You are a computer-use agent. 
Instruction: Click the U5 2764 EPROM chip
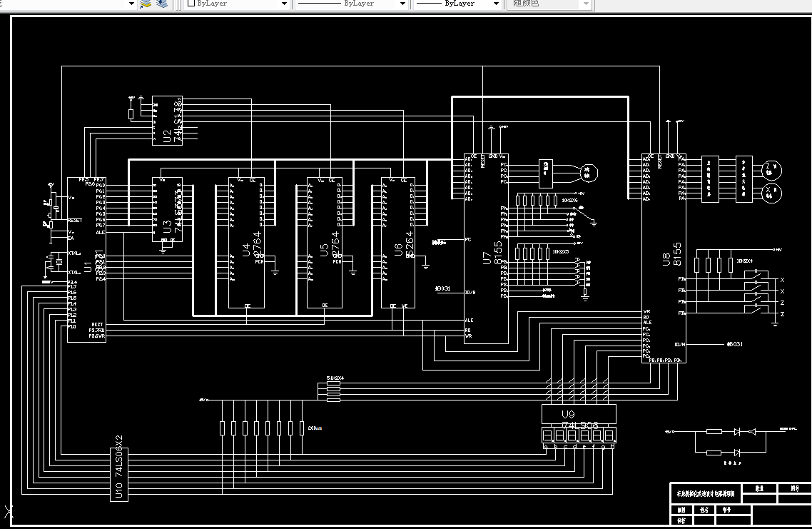tap(325, 243)
